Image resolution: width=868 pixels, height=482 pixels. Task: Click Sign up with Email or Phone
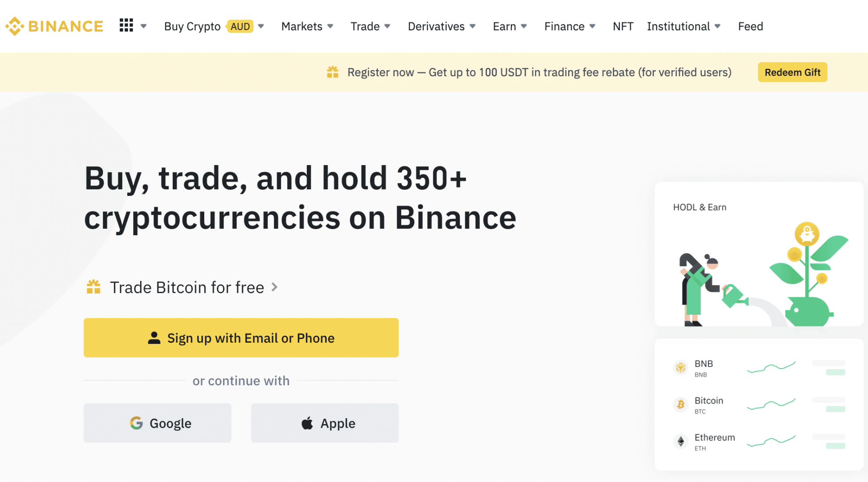click(x=241, y=337)
